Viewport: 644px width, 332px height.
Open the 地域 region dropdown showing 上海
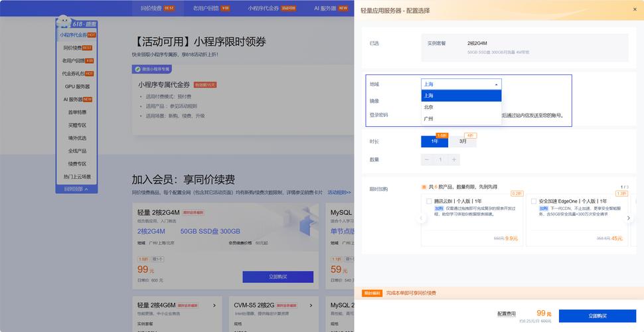tap(461, 84)
